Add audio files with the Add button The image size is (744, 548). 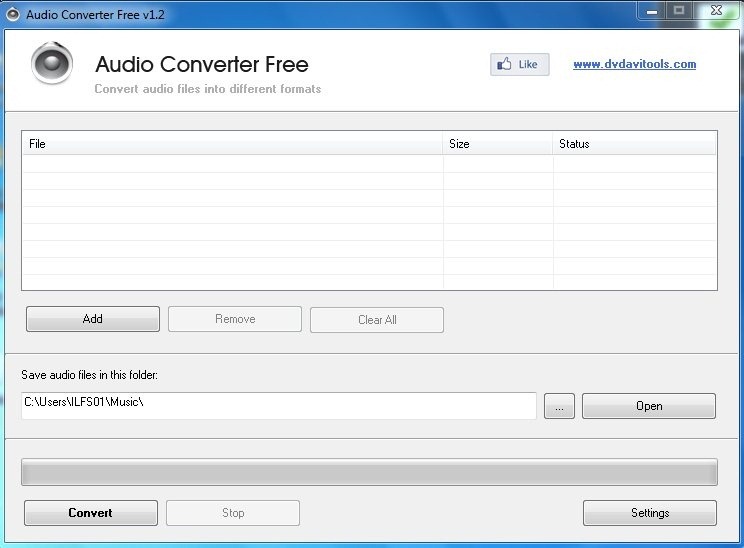tap(93, 319)
